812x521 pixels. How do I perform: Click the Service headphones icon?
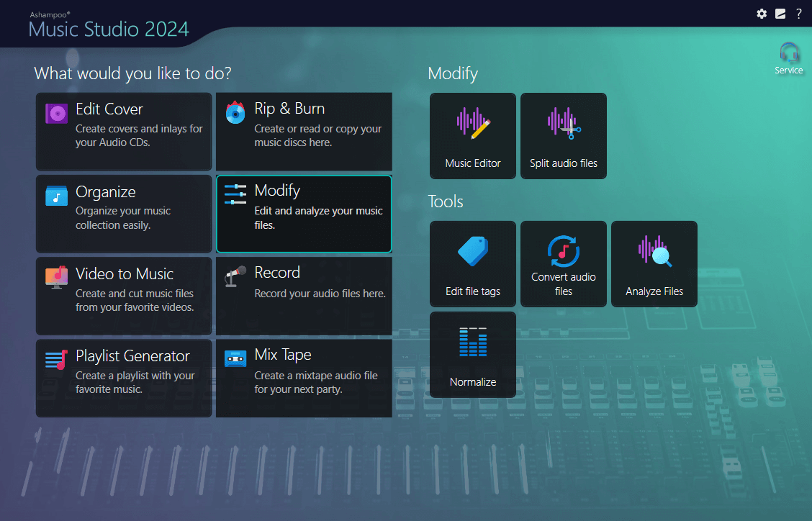(x=789, y=58)
